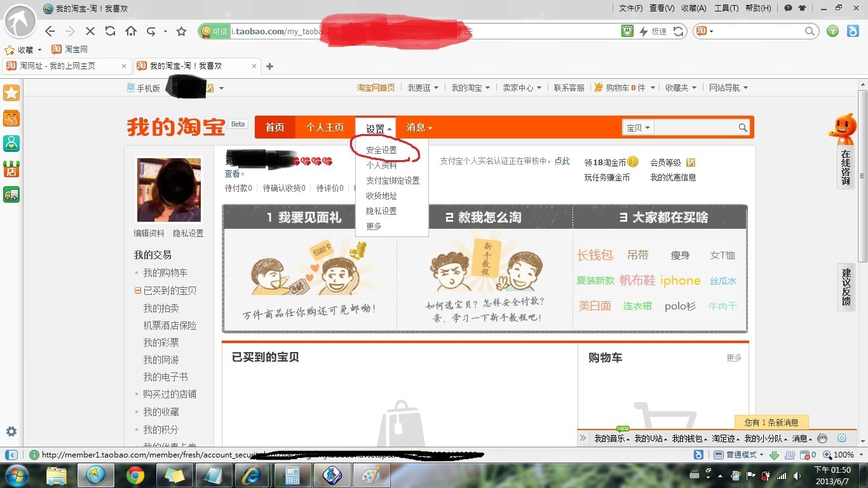Click the address bar refresh icon
The height and width of the screenshot is (488, 868).
679,31
